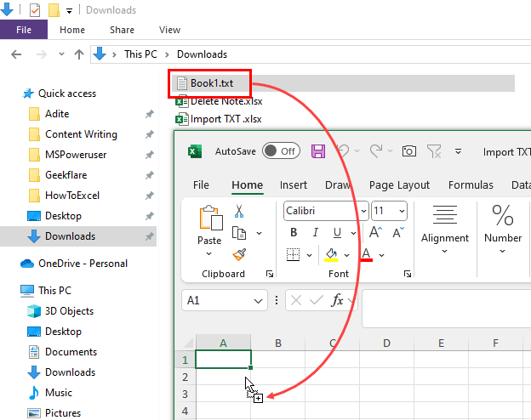
Task: Click New Folder icon in Explorer title bar
Action: (54, 10)
